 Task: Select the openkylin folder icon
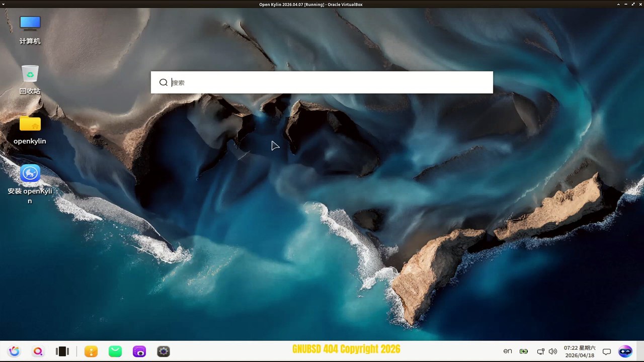30,130
